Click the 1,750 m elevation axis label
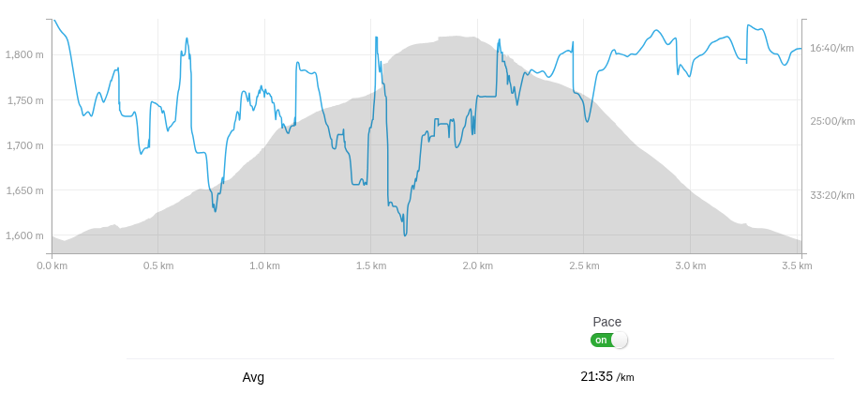Screen dimensions: 868x394 [24, 100]
